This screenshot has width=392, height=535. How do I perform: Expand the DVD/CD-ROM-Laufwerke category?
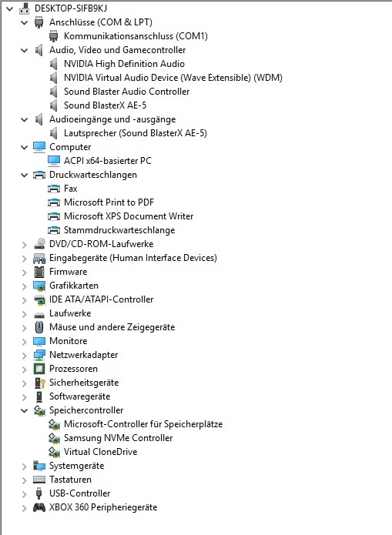pyautogui.click(x=24, y=245)
